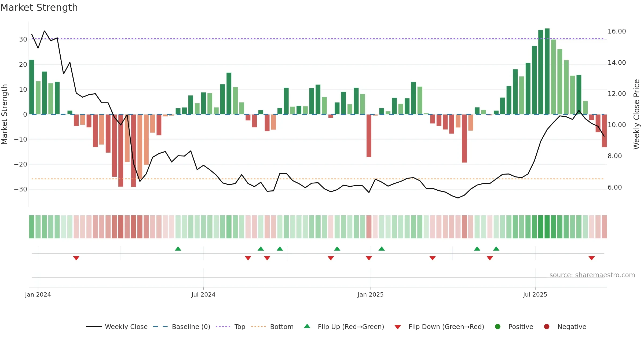644x362 pixels.
Task: Click the Flip Up (Red→Green) legend text
Action: 351,327
